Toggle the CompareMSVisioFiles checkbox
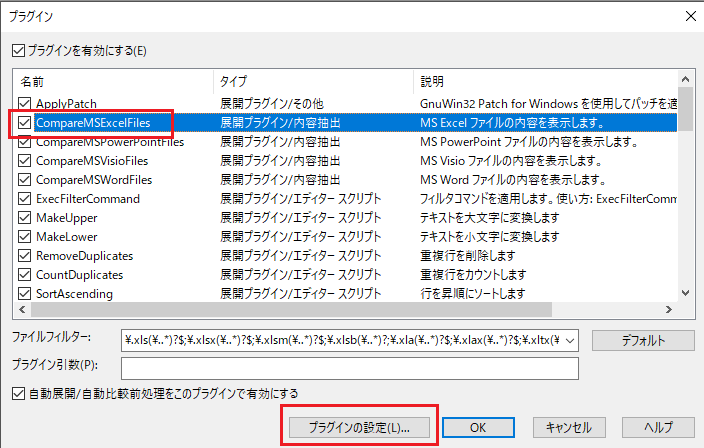 coord(24,161)
